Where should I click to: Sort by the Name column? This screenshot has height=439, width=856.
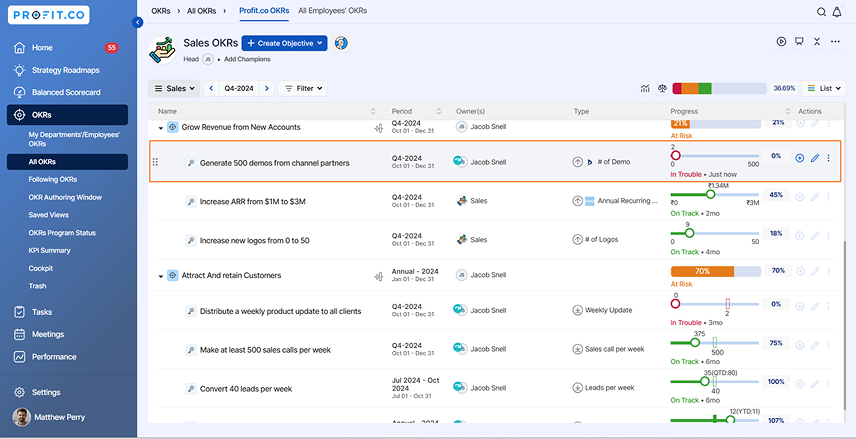tap(373, 111)
